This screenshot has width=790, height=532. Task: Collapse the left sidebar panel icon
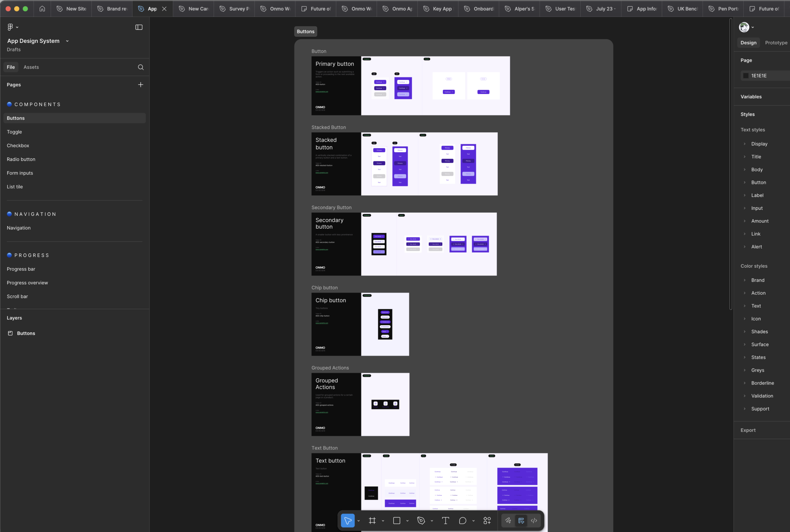pos(139,27)
